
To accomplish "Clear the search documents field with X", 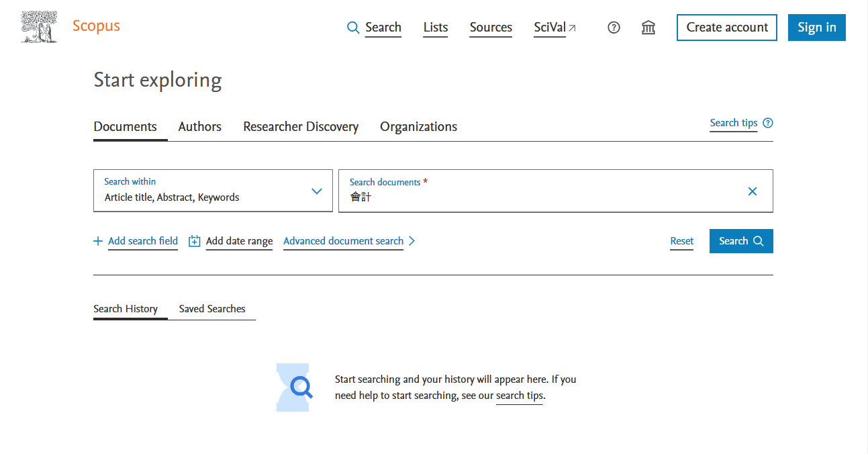I will pyautogui.click(x=753, y=191).
